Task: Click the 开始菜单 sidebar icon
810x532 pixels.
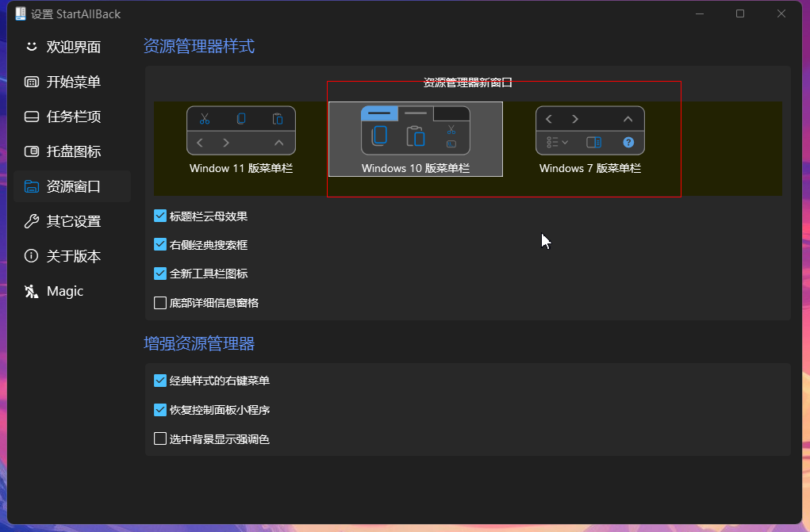Action: click(x=32, y=82)
